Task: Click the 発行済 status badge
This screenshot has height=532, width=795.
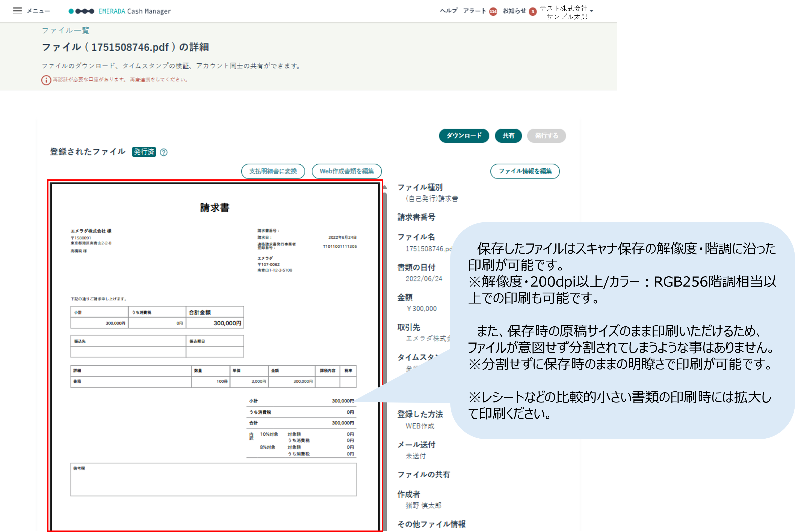Action: 144,152
